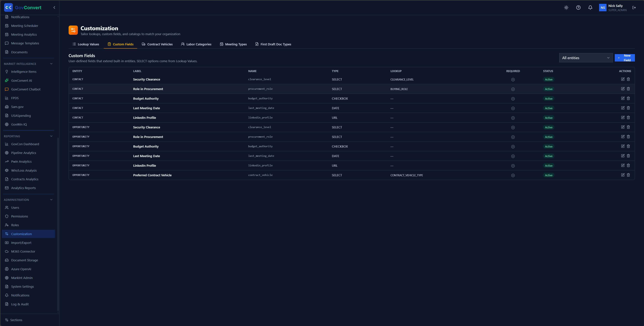Open System Settings in sidebar
Screen dimensions: 644x326
(28, 287)
